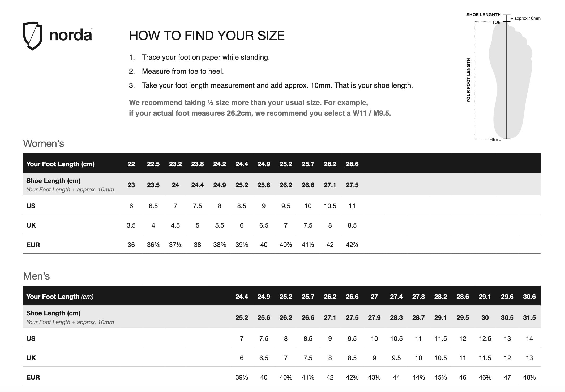565x392 pixels.
Task: Click the HEEL label on diagram
Action: (495, 139)
